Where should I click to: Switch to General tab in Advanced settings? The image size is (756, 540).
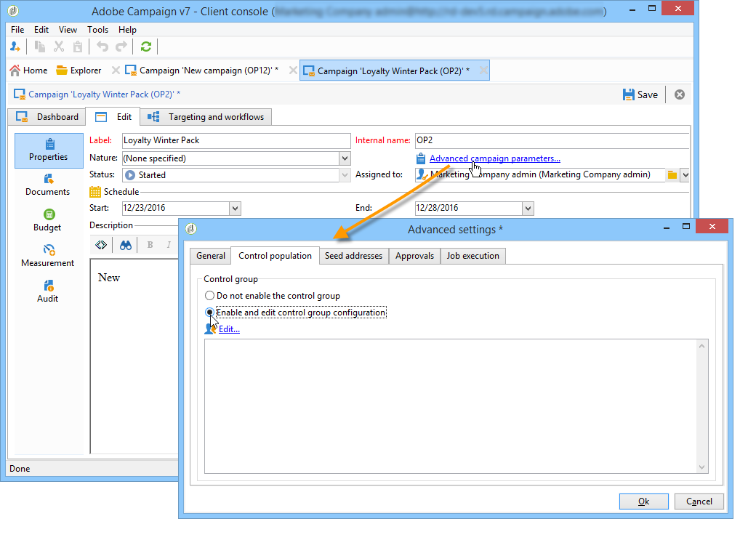[211, 256]
